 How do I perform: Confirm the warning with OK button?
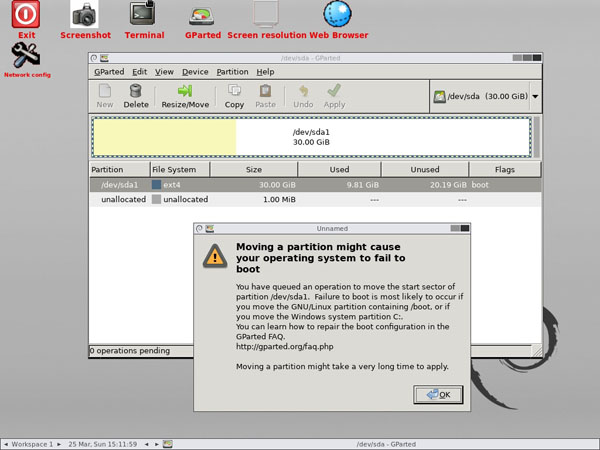(x=438, y=395)
